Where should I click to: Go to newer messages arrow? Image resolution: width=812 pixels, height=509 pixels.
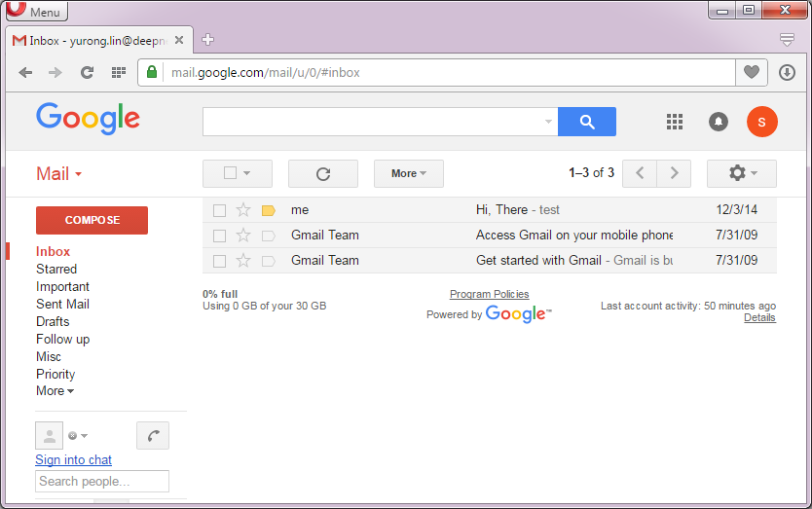click(x=640, y=173)
